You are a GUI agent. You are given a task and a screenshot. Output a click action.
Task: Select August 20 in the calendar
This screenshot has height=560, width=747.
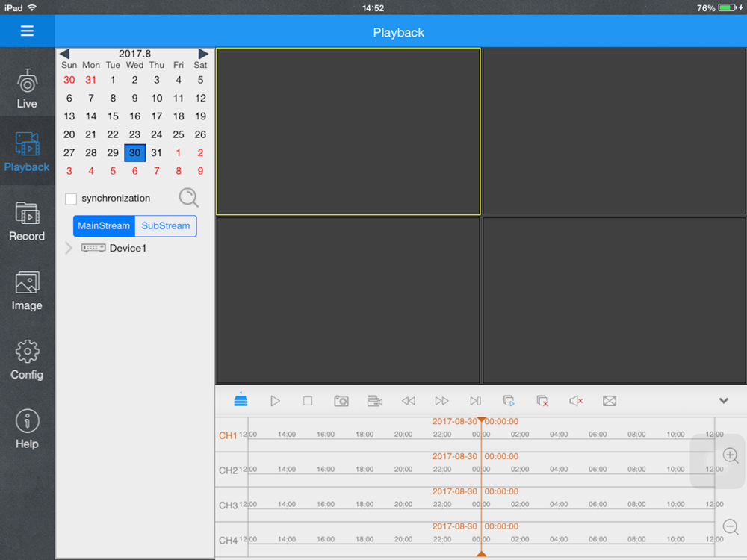coord(69,134)
